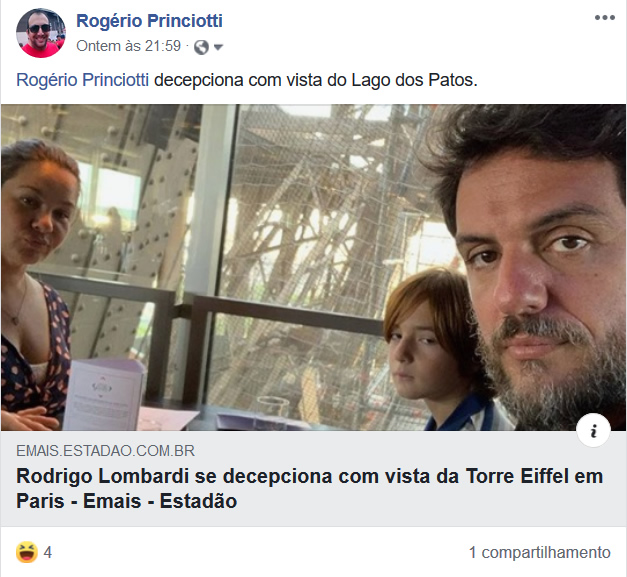Open Rogério Princiotti's profile picture

tap(41, 33)
